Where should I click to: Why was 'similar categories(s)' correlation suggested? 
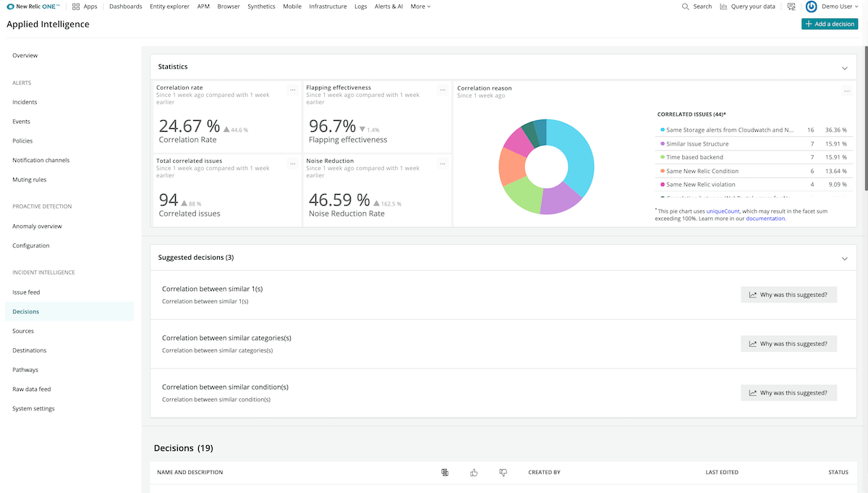click(x=788, y=344)
